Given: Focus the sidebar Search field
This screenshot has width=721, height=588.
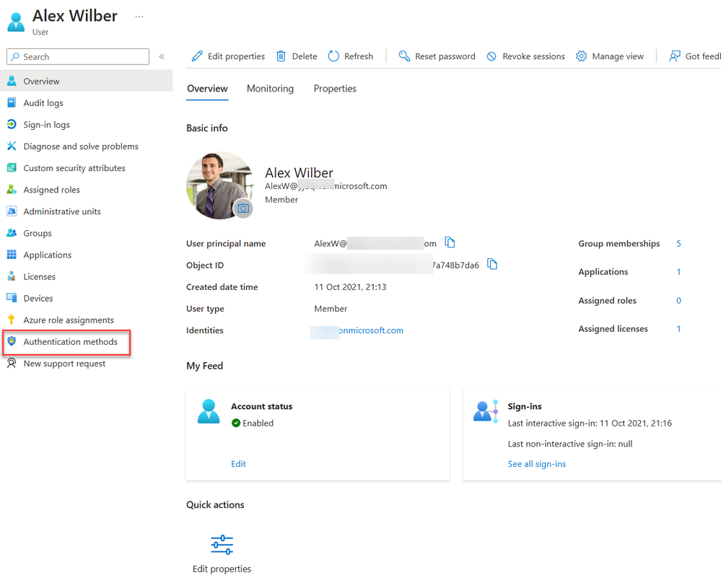Looking at the screenshot, I should (78, 56).
